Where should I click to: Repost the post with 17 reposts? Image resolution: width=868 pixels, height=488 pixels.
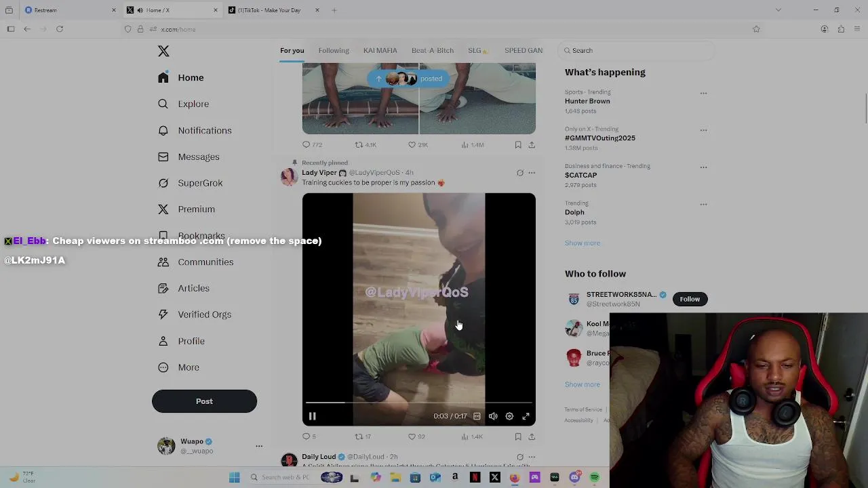click(363, 436)
